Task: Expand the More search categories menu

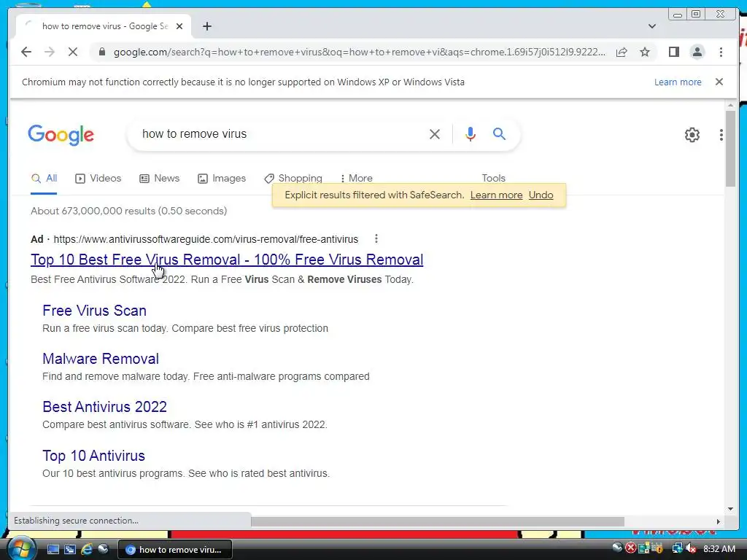Action: [356, 178]
